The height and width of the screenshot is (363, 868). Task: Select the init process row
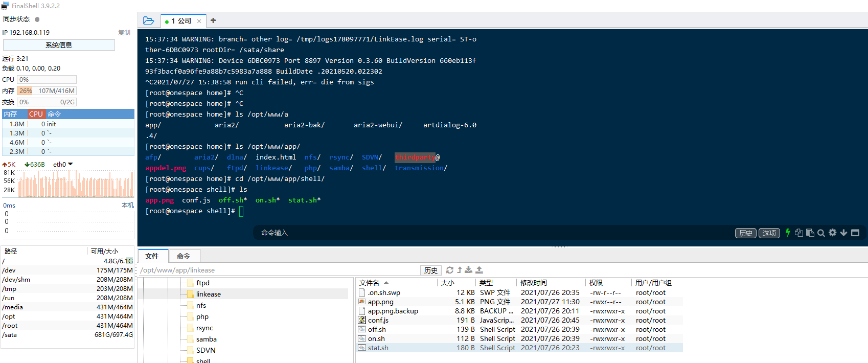pos(68,124)
